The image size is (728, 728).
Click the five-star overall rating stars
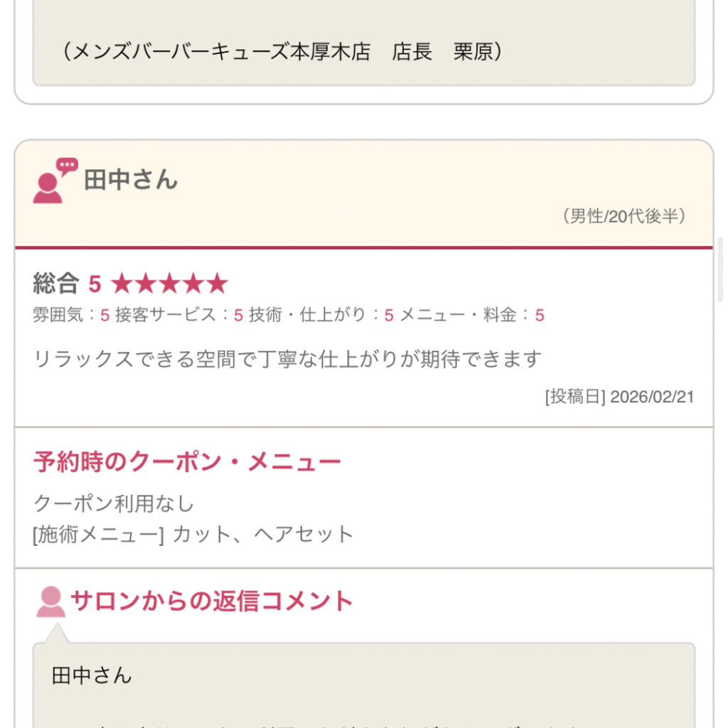coord(169,284)
